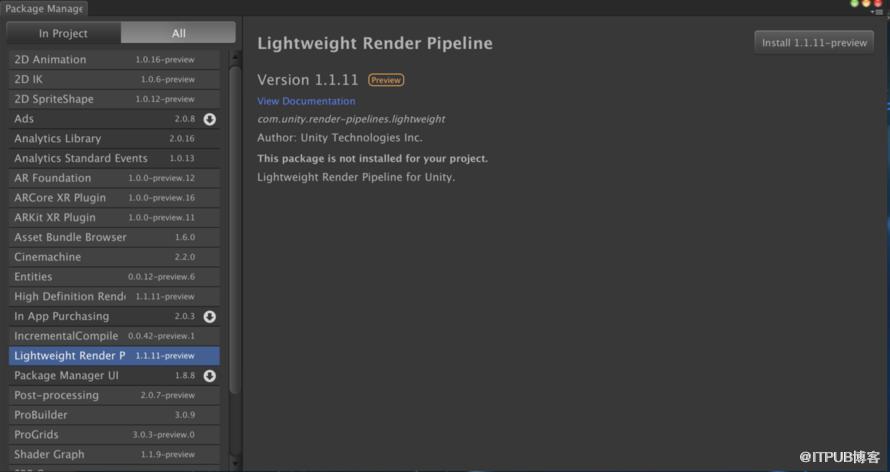Select the 2D Animation package
Screen dimensions: 890x472
114,60
